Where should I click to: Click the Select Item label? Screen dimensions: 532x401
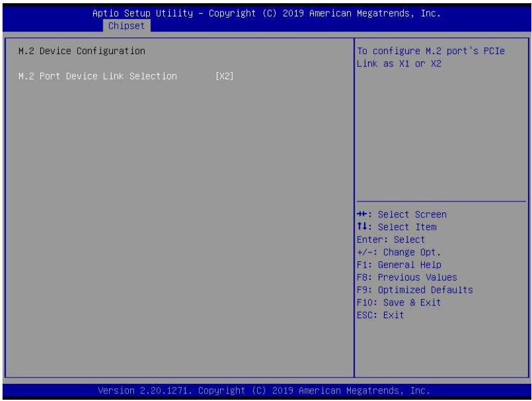pos(407,227)
